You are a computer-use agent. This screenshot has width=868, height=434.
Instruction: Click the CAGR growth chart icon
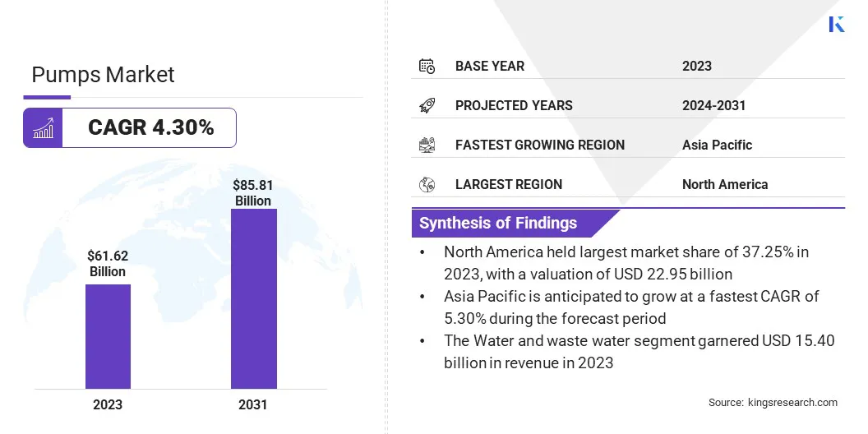[x=43, y=128]
